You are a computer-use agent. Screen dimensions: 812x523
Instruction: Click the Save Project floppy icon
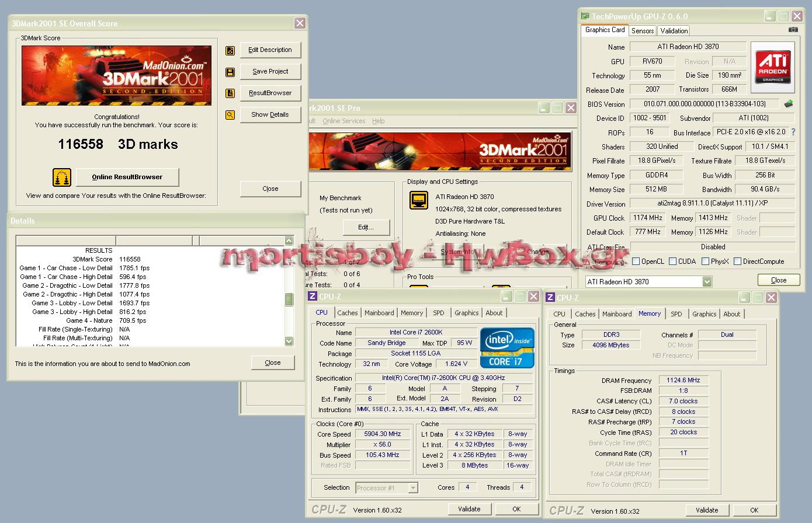[x=230, y=72]
